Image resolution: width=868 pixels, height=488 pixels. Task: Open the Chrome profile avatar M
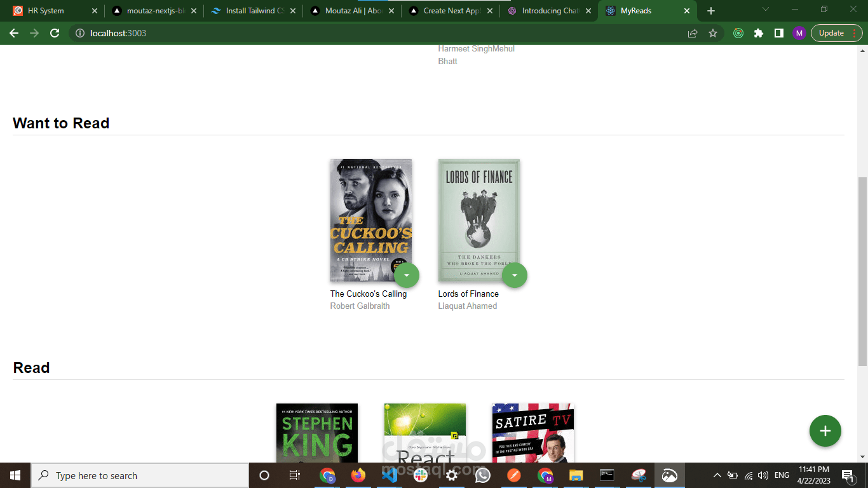[799, 33]
